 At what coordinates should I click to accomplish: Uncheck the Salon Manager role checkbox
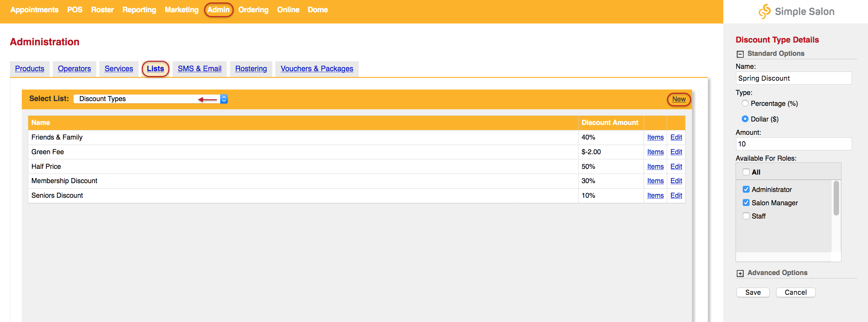point(746,203)
